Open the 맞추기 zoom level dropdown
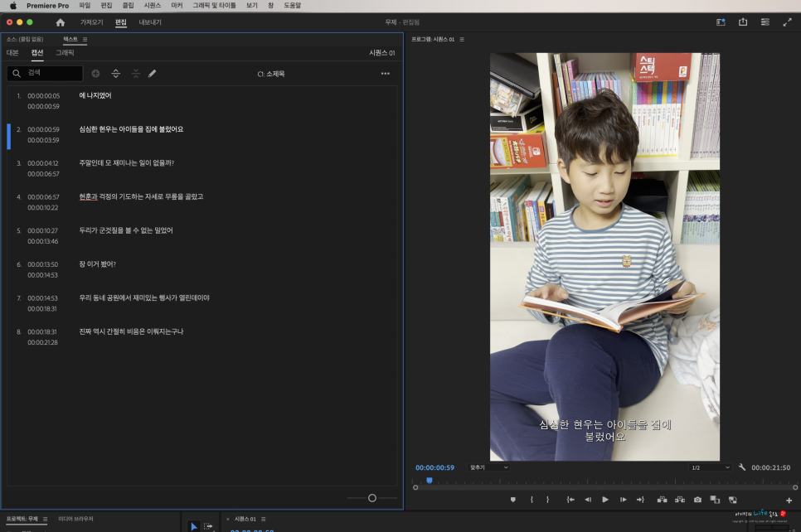Screen dimensions: 801x532 pyautogui.click(x=489, y=467)
